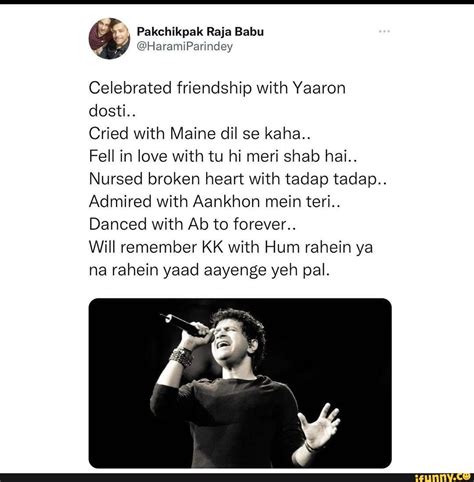The image size is (474, 482).
Task: Select the 'Danced with Ab to forever' line
Action: [x=192, y=224]
